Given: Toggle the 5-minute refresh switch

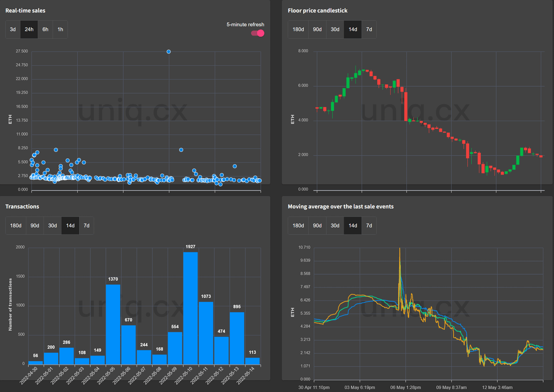Looking at the screenshot, I should (x=258, y=33).
